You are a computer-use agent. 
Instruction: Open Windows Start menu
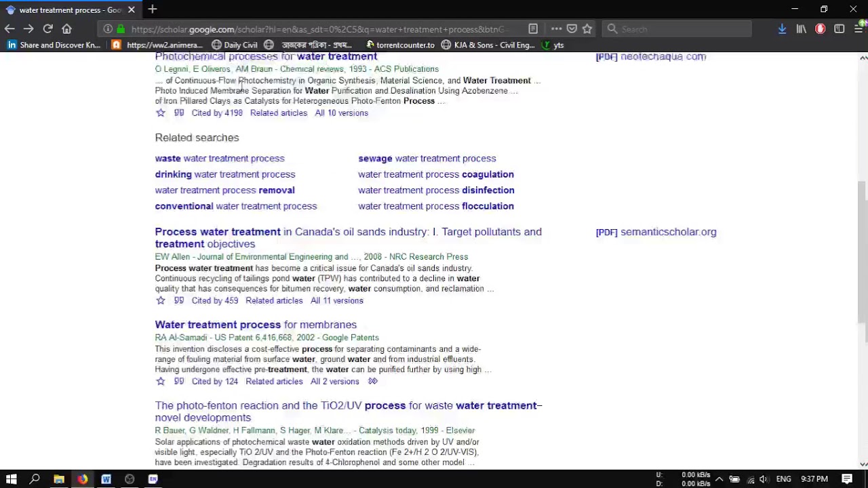point(11,479)
